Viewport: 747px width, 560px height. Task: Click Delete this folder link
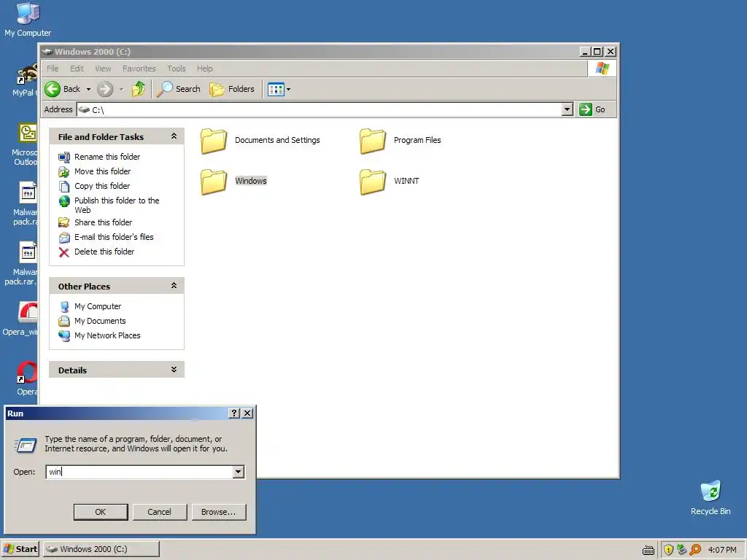point(104,252)
